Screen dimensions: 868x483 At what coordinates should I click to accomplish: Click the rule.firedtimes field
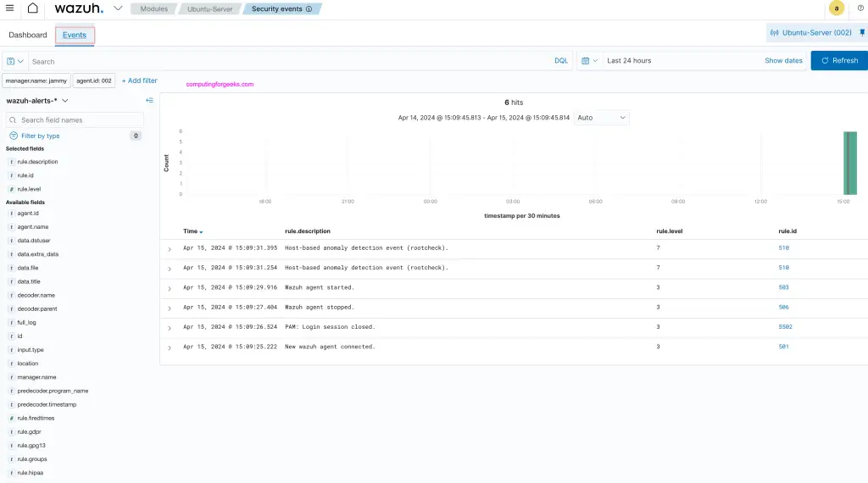[x=36, y=419]
